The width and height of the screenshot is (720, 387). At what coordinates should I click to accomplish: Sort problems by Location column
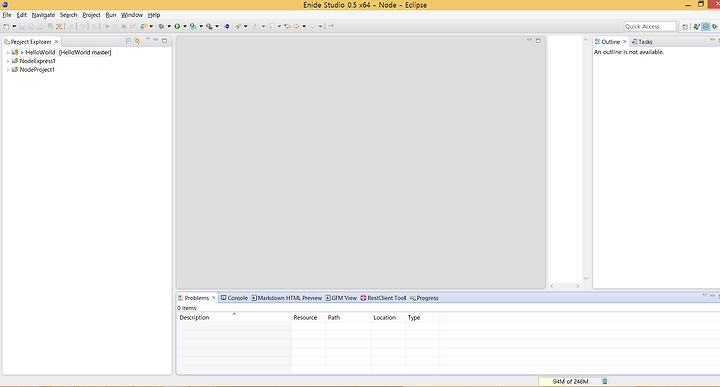tap(388, 317)
